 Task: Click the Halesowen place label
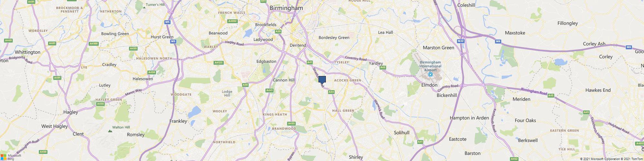click(x=143, y=79)
